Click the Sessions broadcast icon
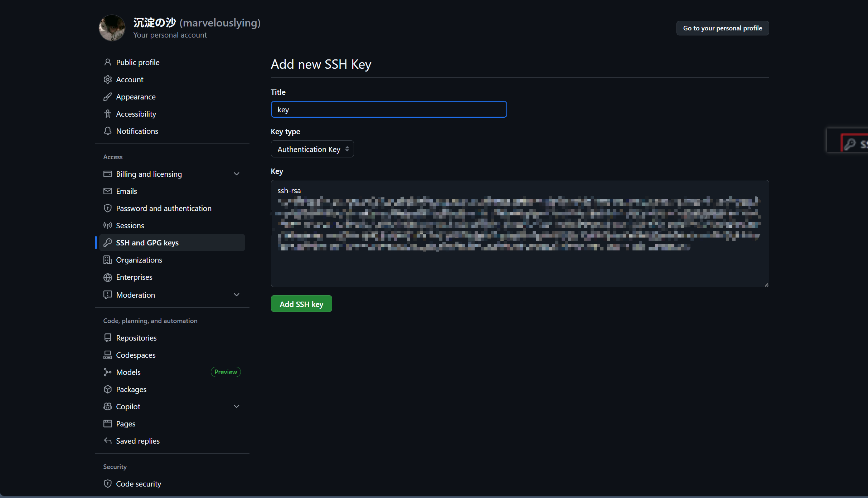Image resolution: width=868 pixels, height=498 pixels. click(107, 225)
